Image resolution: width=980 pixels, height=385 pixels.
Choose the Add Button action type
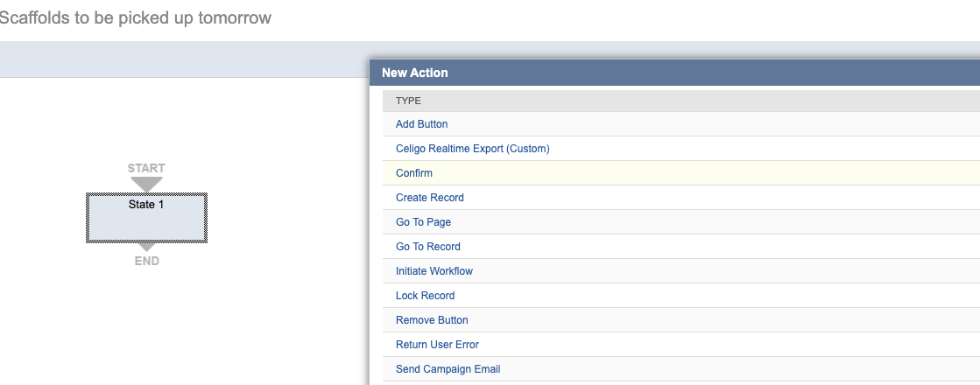click(x=421, y=124)
